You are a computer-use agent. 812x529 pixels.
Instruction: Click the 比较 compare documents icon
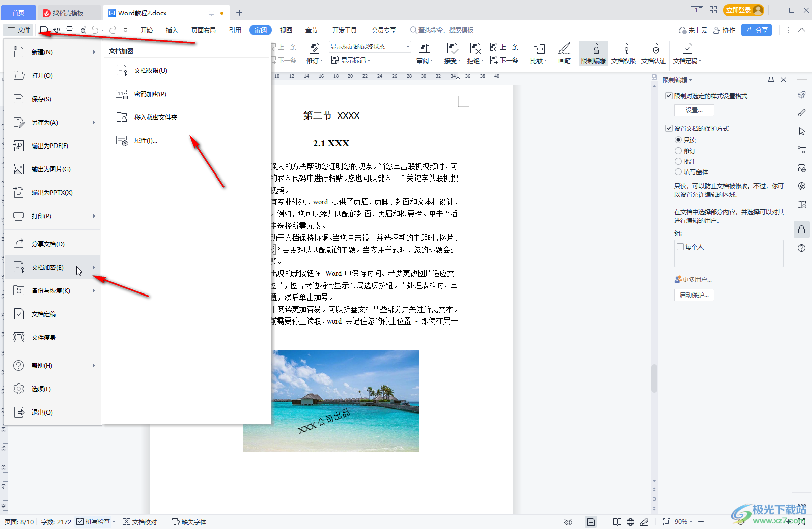538,48
